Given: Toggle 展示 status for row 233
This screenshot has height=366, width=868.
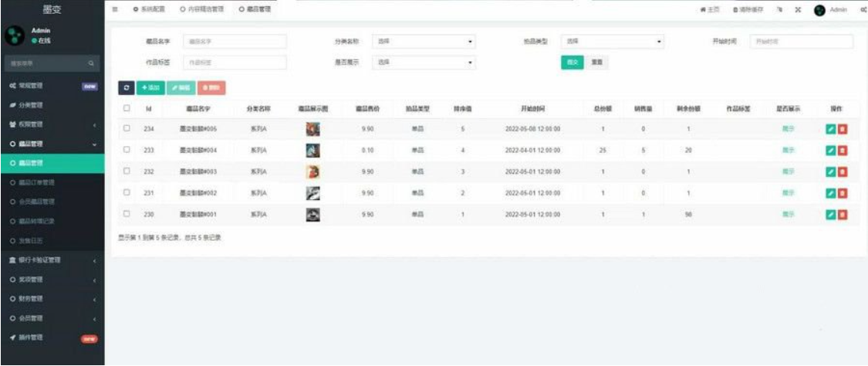Looking at the screenshot, I should pyautogui.click(x=788, y=150).
